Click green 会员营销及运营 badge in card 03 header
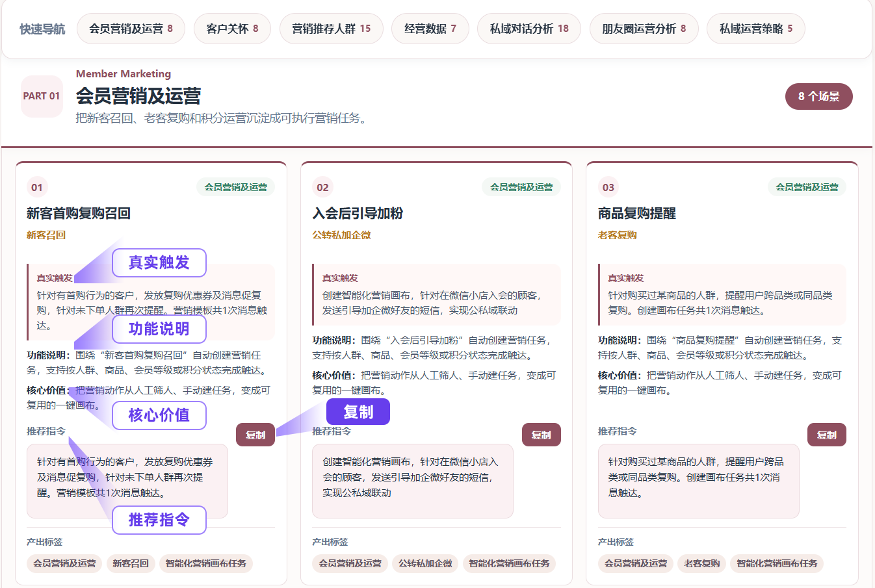 point(807,187)
